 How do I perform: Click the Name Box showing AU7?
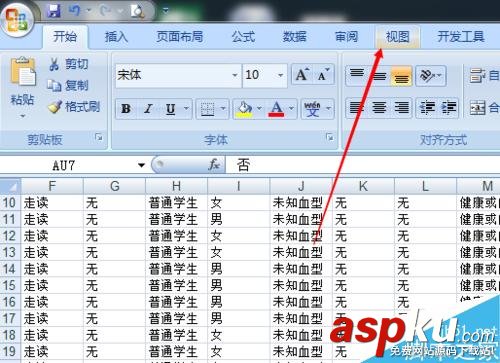(68, 165)
